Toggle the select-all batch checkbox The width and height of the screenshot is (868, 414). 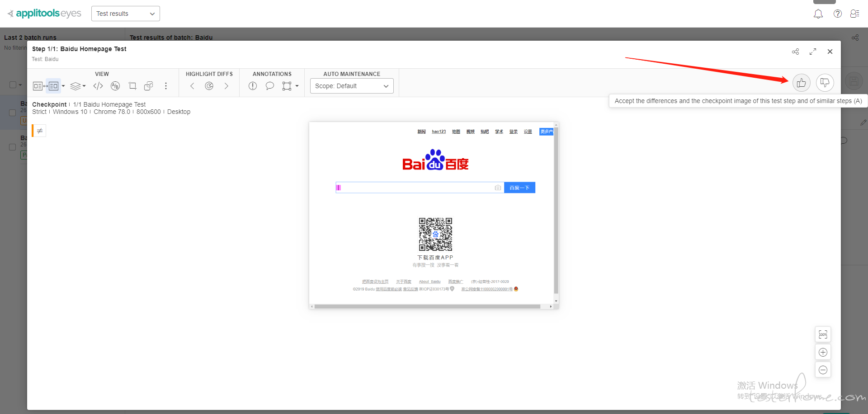click(x=13, y=85)
